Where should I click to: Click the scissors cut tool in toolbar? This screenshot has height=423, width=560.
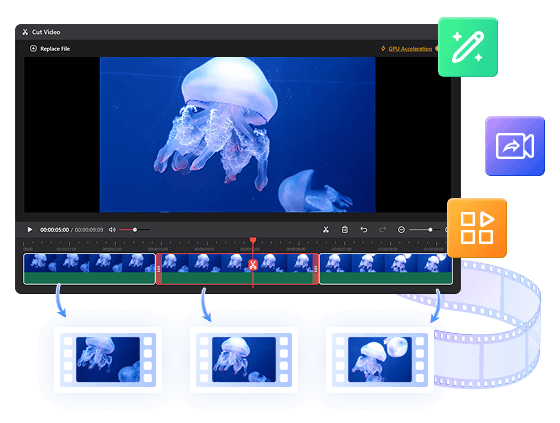pyautogui.click(x=326, y=229)
